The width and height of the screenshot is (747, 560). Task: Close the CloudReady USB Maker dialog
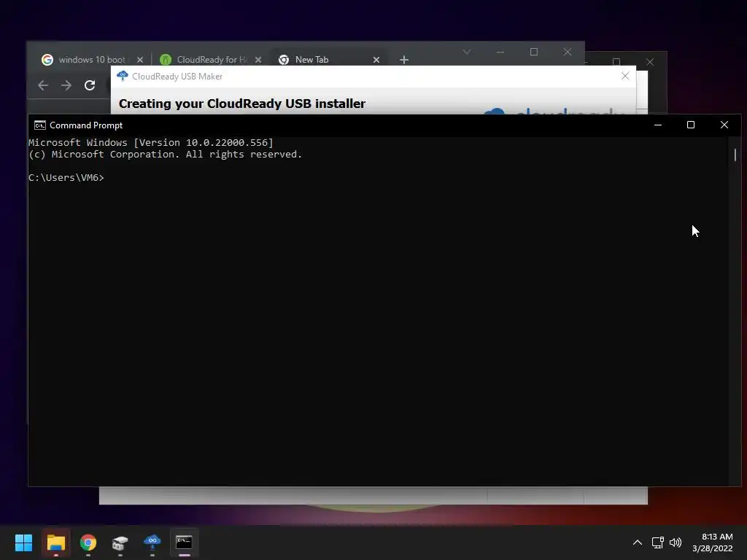(x=625, y=76)
